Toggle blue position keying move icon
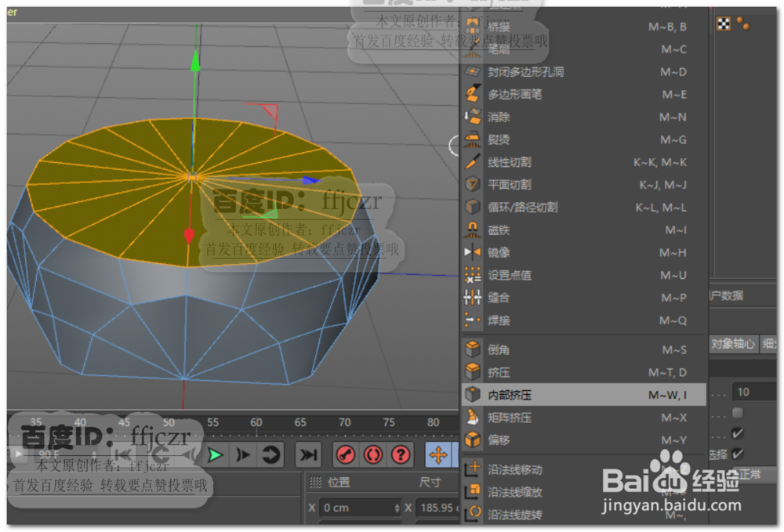 click(438, 455)
